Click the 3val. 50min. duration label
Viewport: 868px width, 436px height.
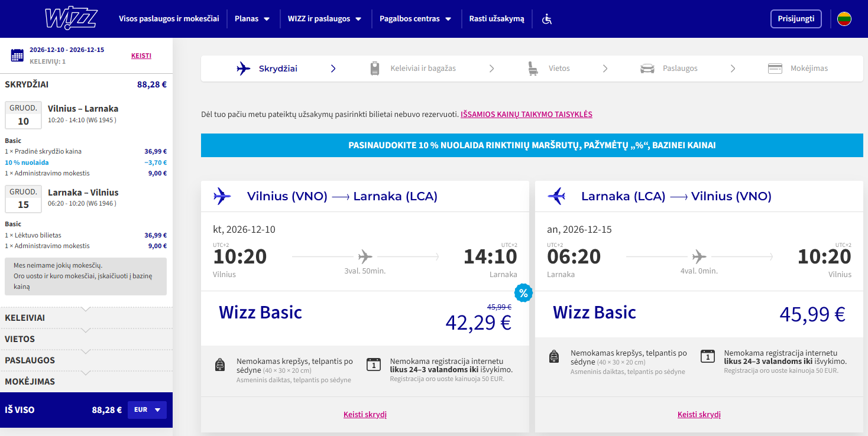[x=365, y=271]
